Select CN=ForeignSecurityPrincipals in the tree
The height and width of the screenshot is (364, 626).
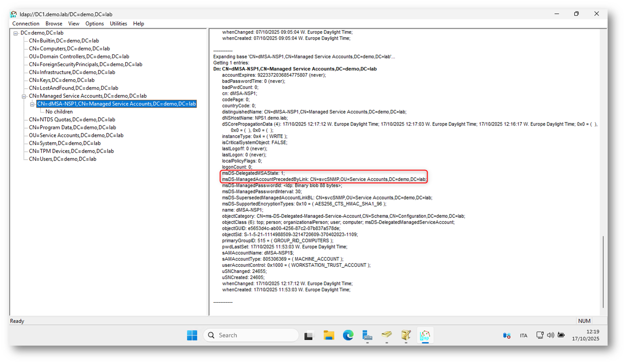[85, 65]
